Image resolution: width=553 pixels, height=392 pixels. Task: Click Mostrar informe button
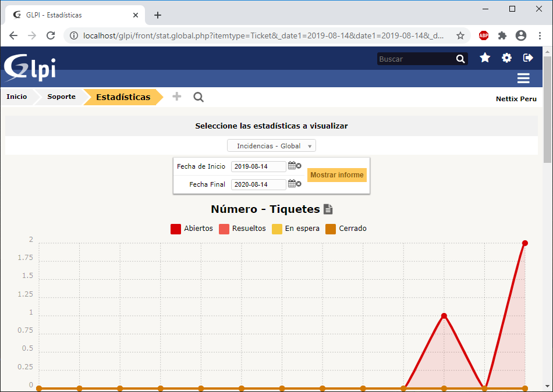(x=337, y=175)
